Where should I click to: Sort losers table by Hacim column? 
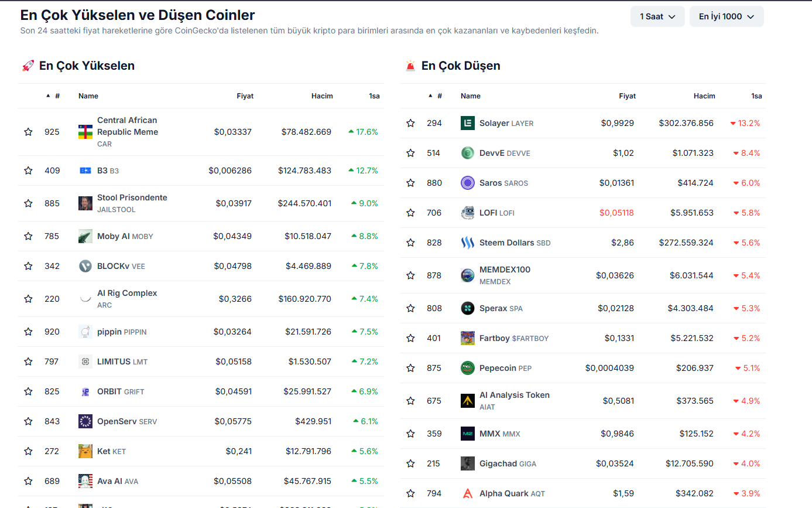coord(704,96)
